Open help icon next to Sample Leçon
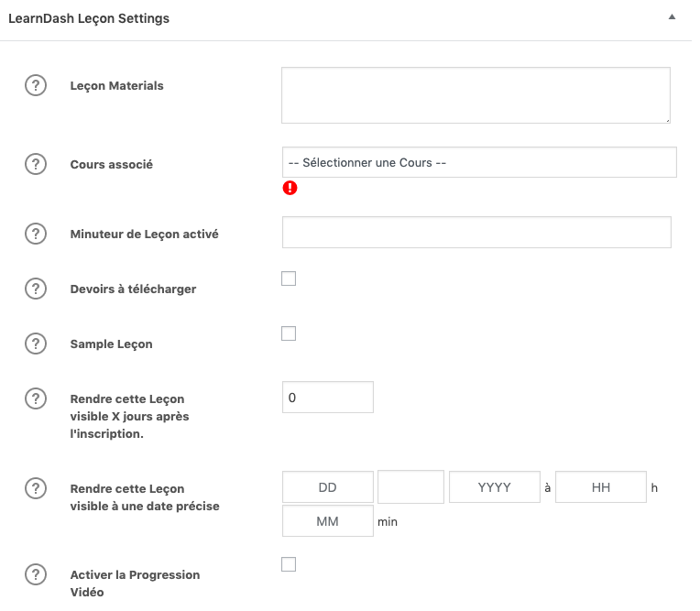700x611 pixels. click(36, 344)
